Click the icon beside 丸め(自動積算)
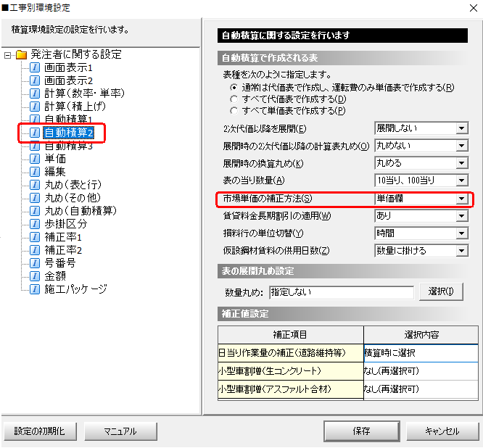 click(35, 211)
